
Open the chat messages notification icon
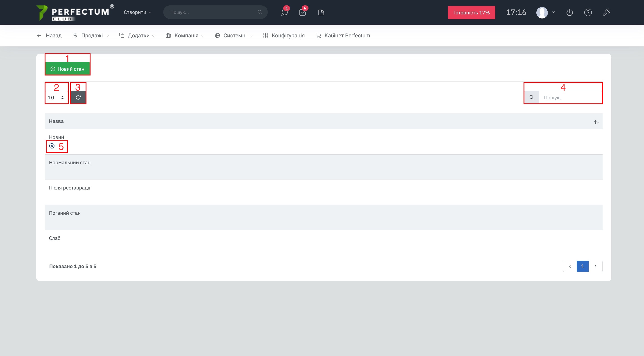pos(284,13)
